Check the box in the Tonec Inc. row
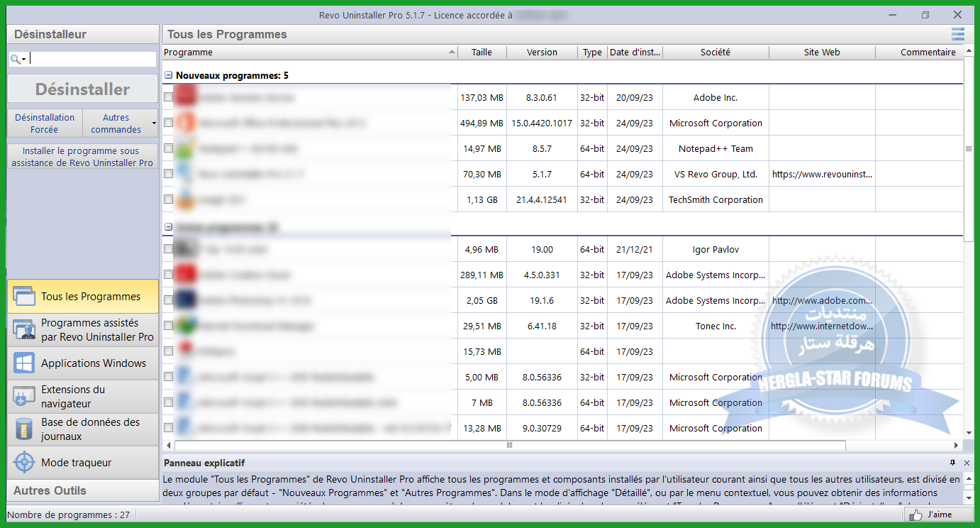The height and width of the screenshot is (528, 980). tap(169, 326)
